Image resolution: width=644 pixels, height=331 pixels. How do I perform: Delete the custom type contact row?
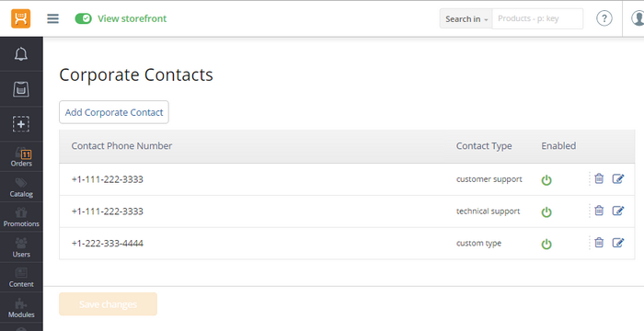pyautogui.click(x=599, y=243)
